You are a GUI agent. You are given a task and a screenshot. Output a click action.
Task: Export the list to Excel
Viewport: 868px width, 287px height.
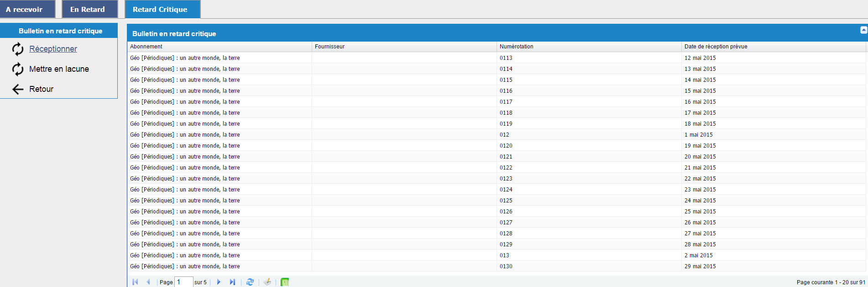[x=285, y=282]
